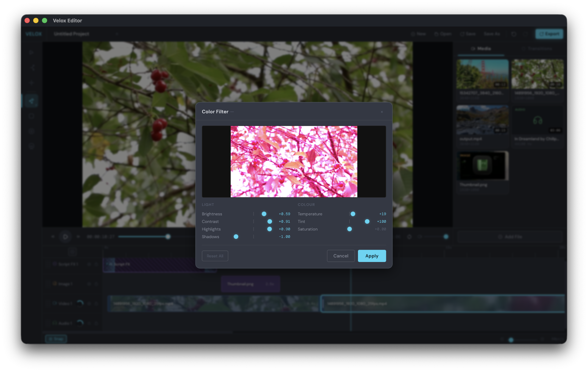Click the Tint slider handle

pyautogui.click(x=367, y=221)
